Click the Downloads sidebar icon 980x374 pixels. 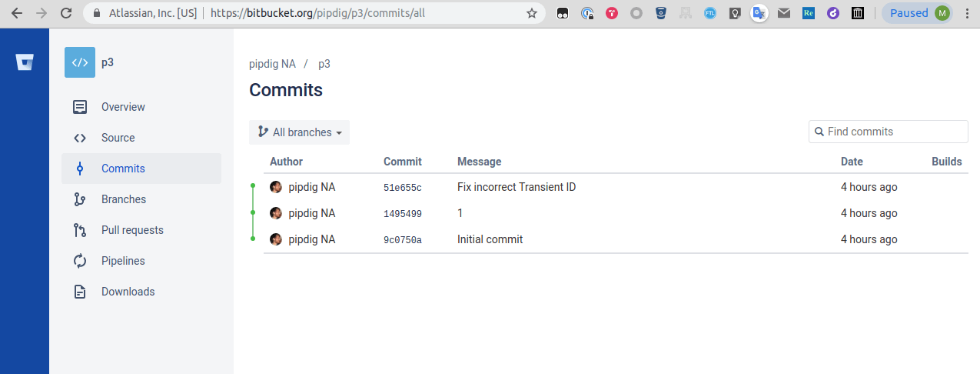point(80,292)
